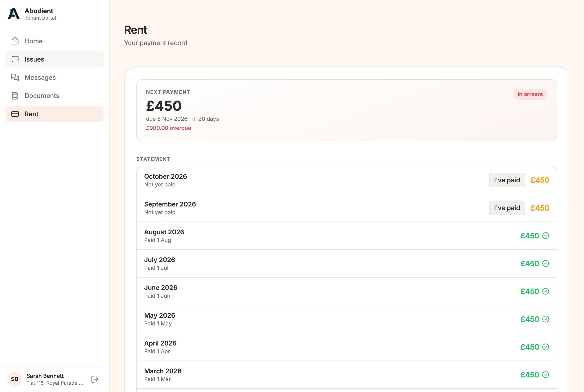This screenshot has width=584, height=392.
Task: Click the May 2026 paid checkmark icon
Action: (545, 319)
